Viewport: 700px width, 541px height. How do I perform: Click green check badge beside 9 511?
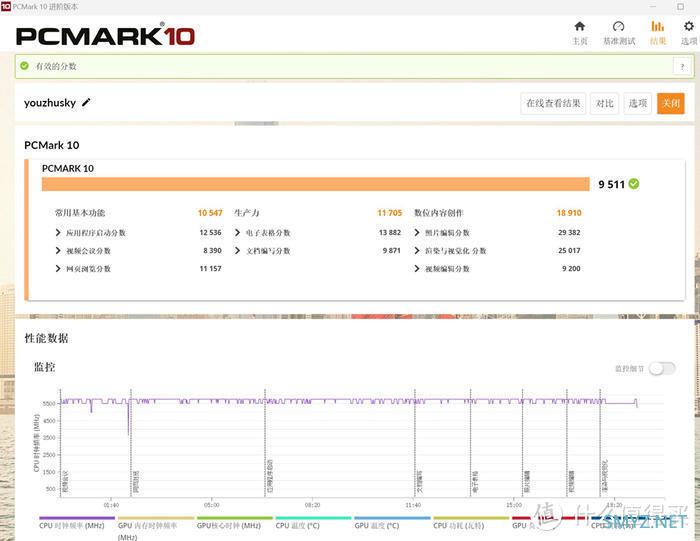[633, 183]
